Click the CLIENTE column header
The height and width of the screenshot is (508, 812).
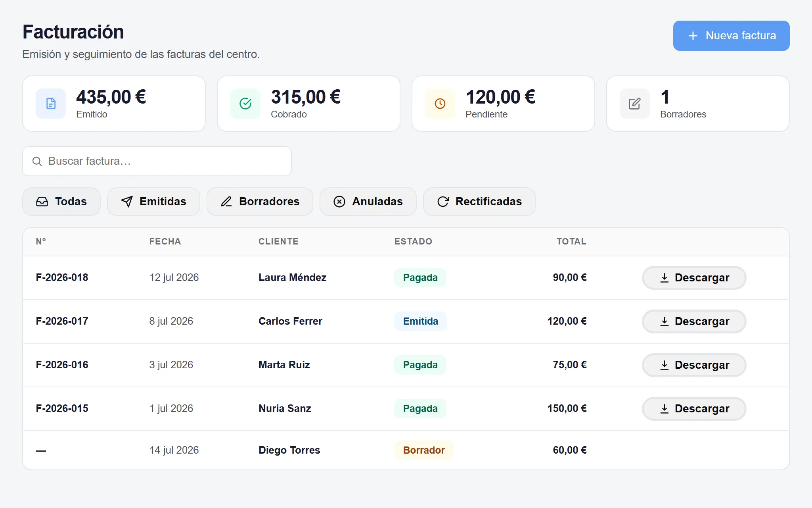click(x=278, y=241)
